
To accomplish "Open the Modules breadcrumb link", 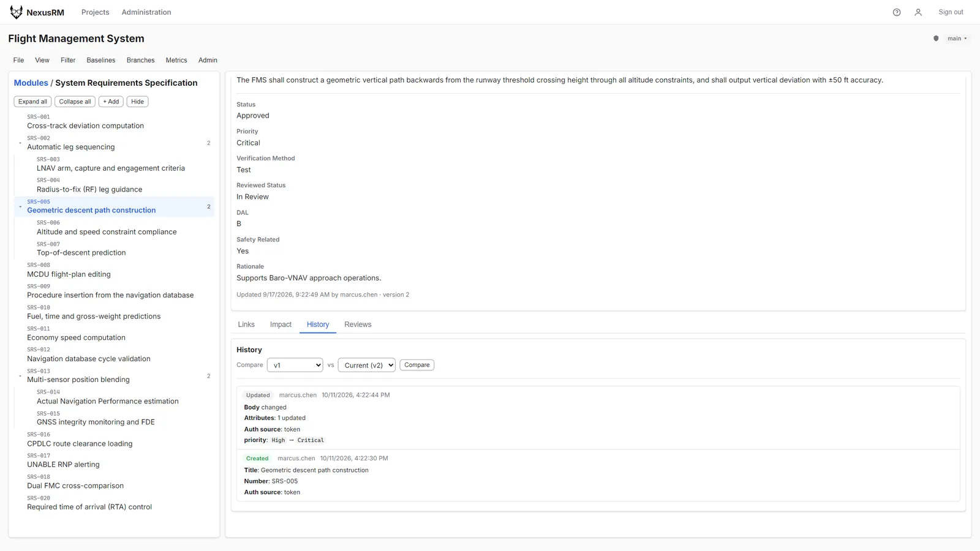I will tap(31, 83).
